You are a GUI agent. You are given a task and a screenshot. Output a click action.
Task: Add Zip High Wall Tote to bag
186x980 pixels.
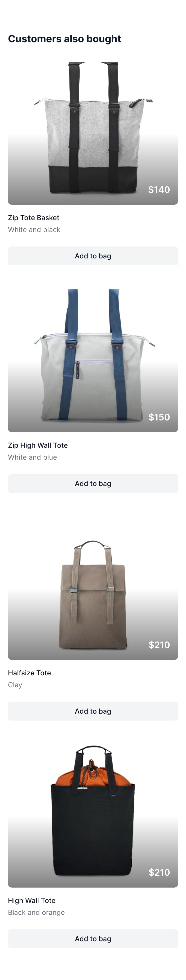coord(93,484)
